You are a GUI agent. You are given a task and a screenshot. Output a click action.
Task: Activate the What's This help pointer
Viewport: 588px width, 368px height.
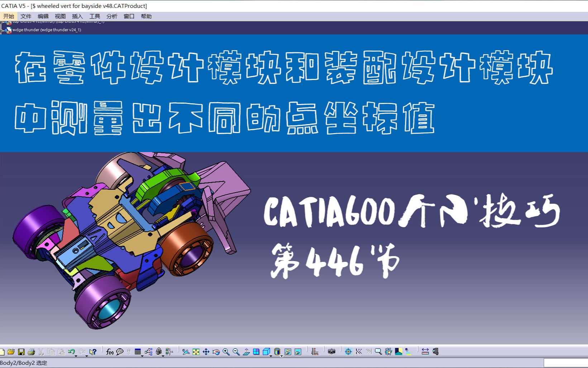tap(93, 352)
